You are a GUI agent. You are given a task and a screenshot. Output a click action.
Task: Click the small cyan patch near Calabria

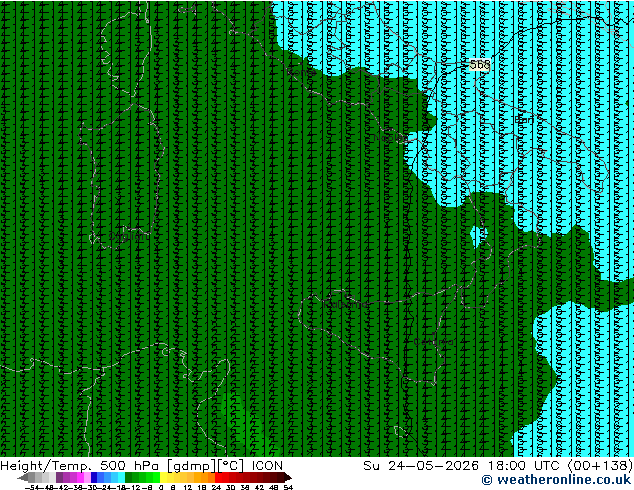(480, 236)
